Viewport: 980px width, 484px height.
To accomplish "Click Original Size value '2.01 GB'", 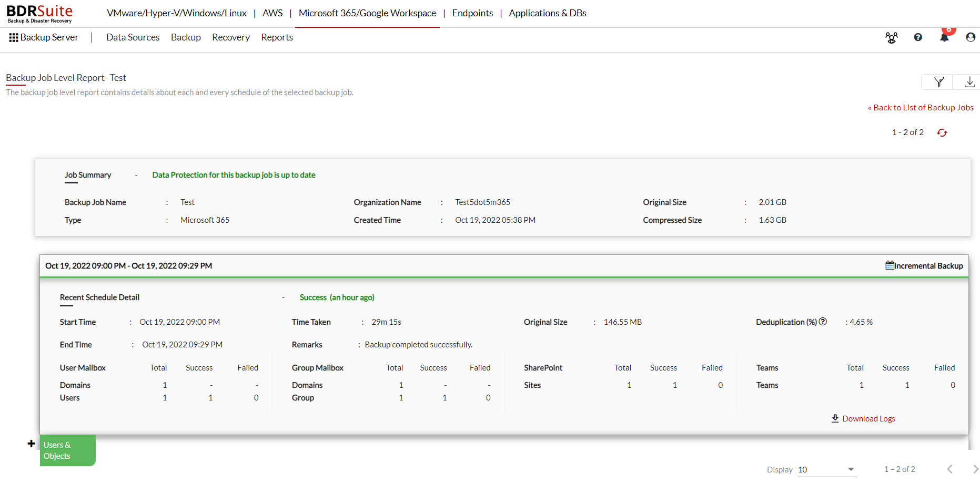I will pyautogui.click(x=773, y=202).
